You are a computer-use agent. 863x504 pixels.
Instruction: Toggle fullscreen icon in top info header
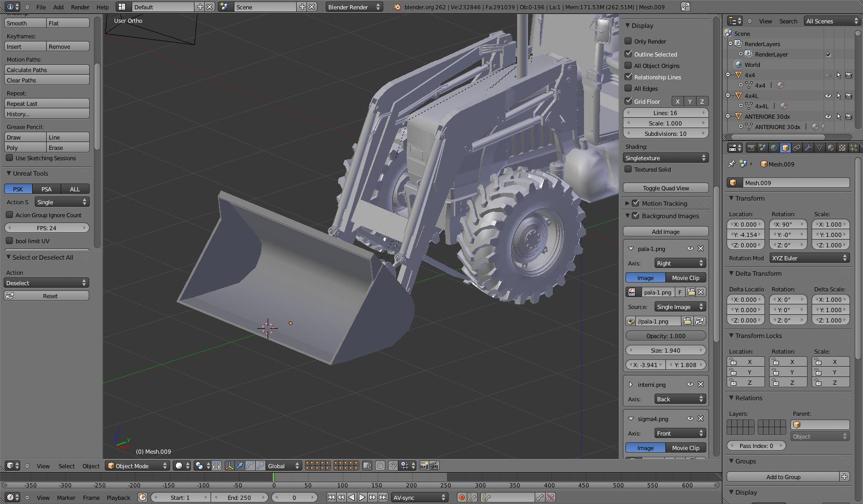[685, 7]
